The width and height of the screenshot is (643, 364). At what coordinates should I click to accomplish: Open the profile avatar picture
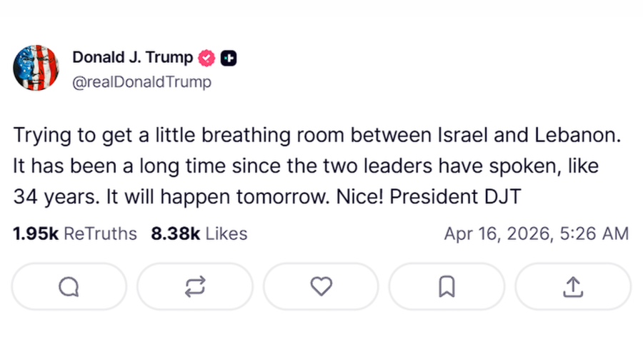36,68
